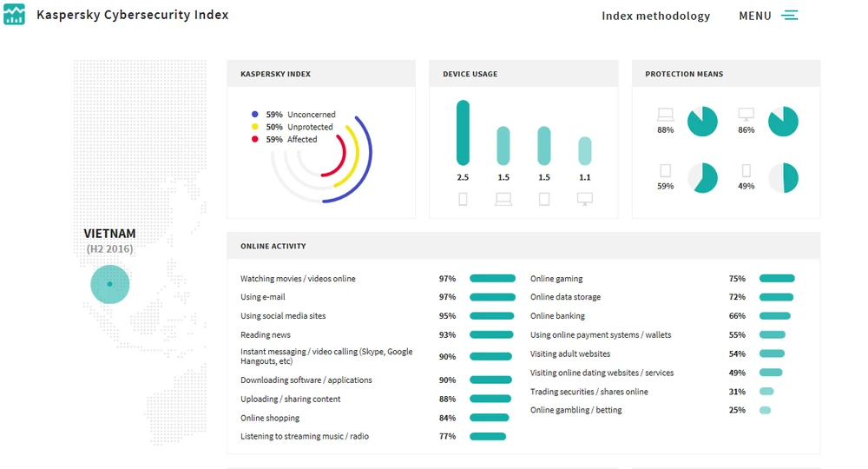
Task: Click the Kaspersky Cybersecurity Index title
Action: (132, 15)
